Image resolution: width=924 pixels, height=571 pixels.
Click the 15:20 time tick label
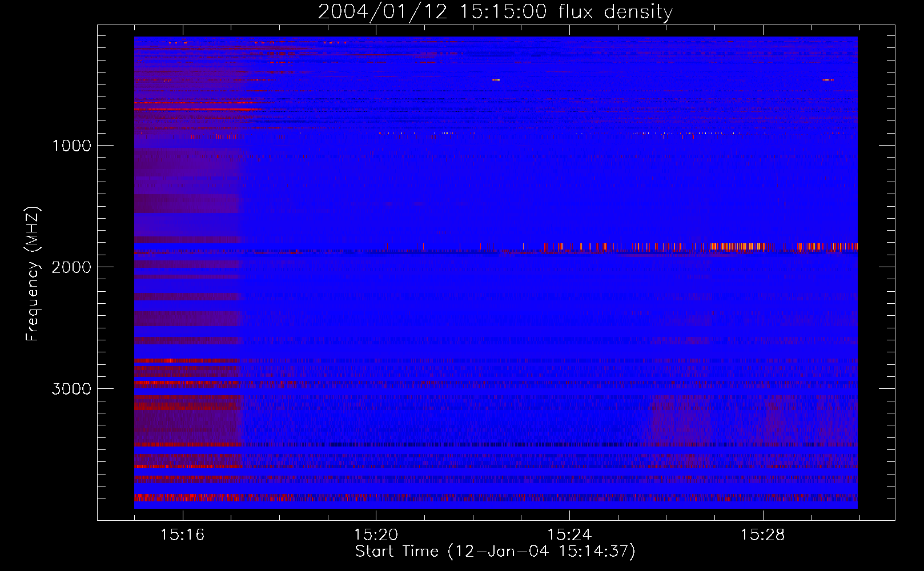tap(376, 535)
